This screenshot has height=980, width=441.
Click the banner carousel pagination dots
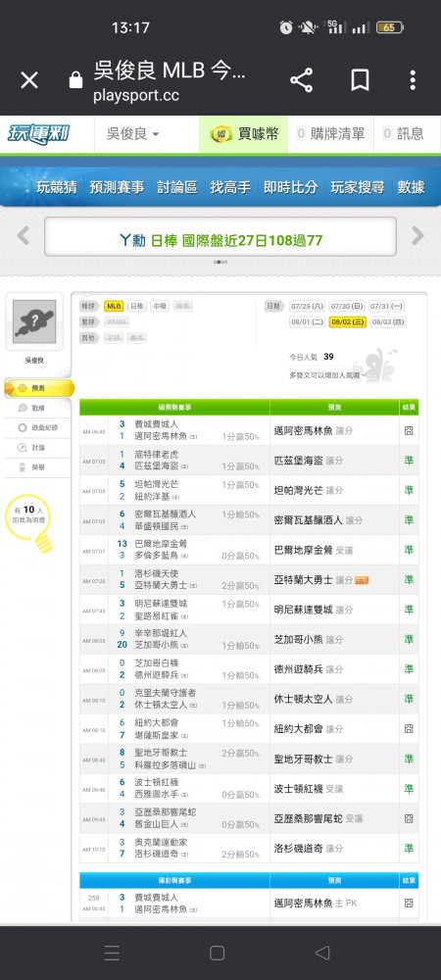click(x=220, y=262)
